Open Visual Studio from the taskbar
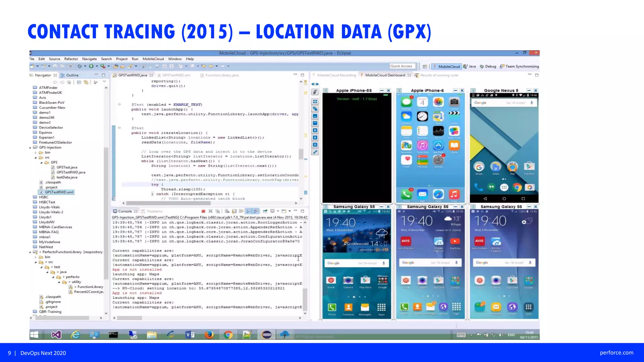 click(x=56, y=335)
